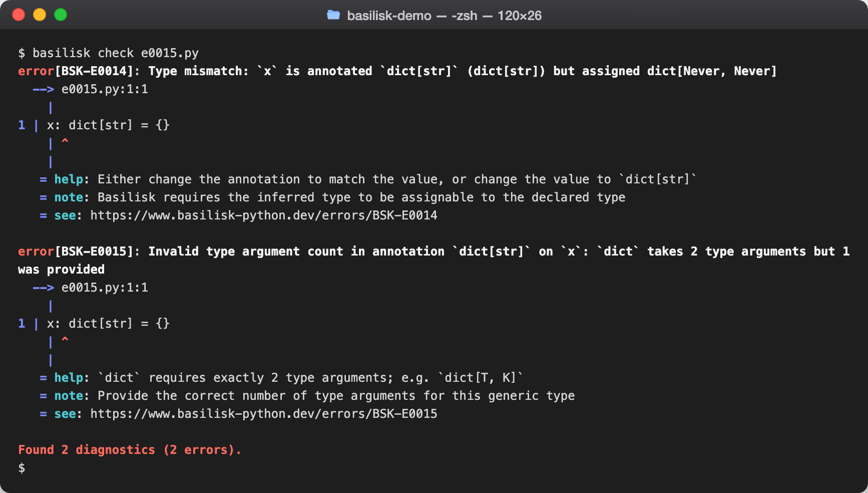
Task: Click the wrapped text 'was provided'
Action: 61,270
